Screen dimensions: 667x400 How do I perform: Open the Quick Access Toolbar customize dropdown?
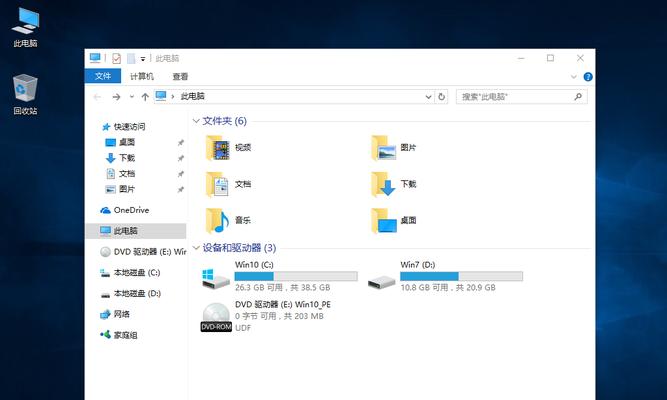coord(143,59)
